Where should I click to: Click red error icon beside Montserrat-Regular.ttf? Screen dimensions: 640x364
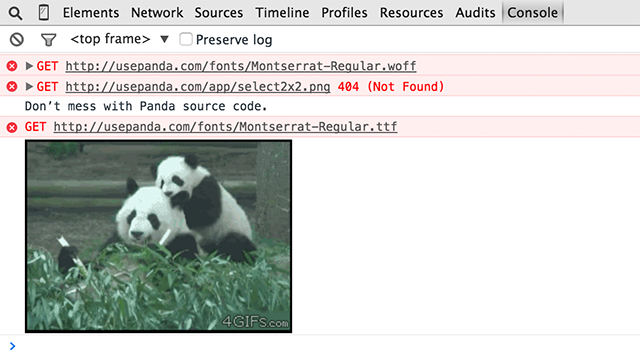tap(12, 127)
